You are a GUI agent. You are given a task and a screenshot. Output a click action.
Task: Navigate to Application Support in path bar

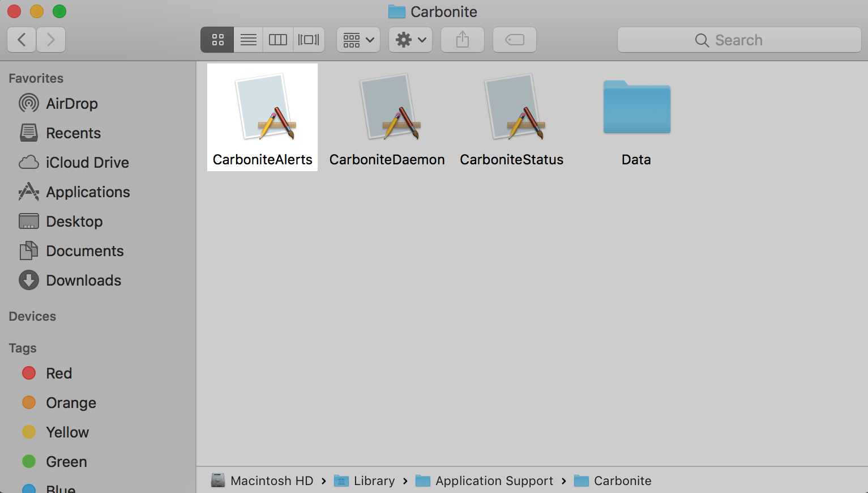(494, 481)
